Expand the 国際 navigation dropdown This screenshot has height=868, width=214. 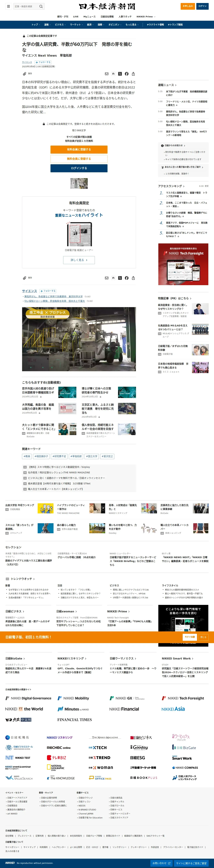(x=101, y=25)
